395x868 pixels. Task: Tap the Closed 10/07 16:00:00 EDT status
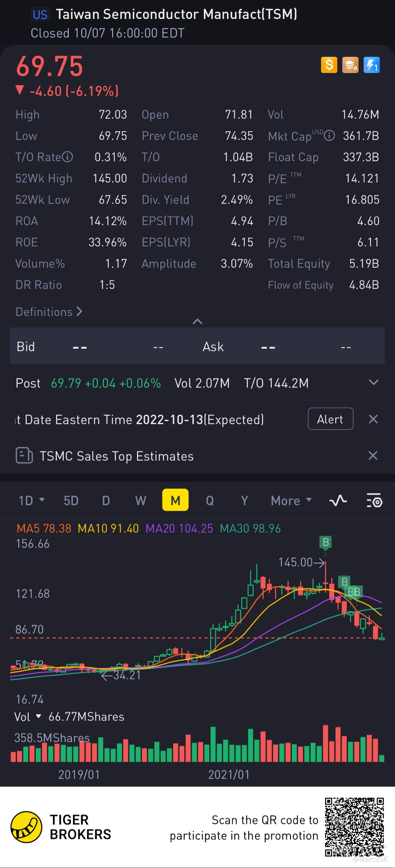tap(107, 33)
